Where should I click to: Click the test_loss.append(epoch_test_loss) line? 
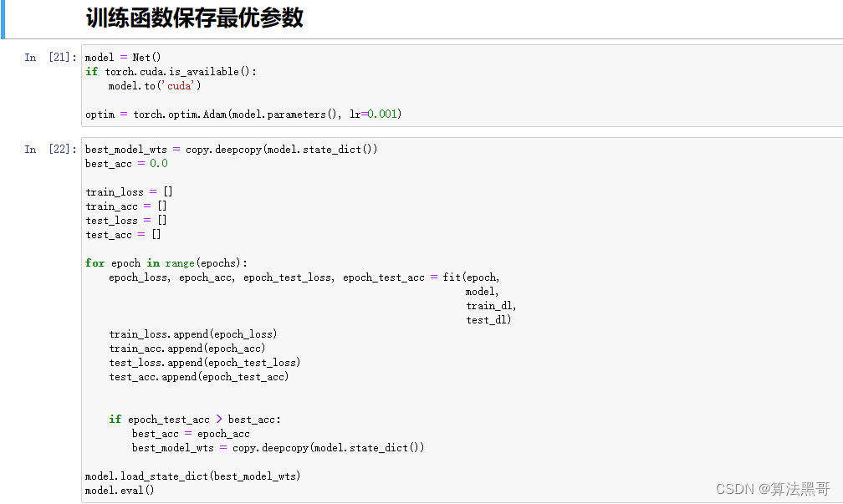(x=205, y=363)
